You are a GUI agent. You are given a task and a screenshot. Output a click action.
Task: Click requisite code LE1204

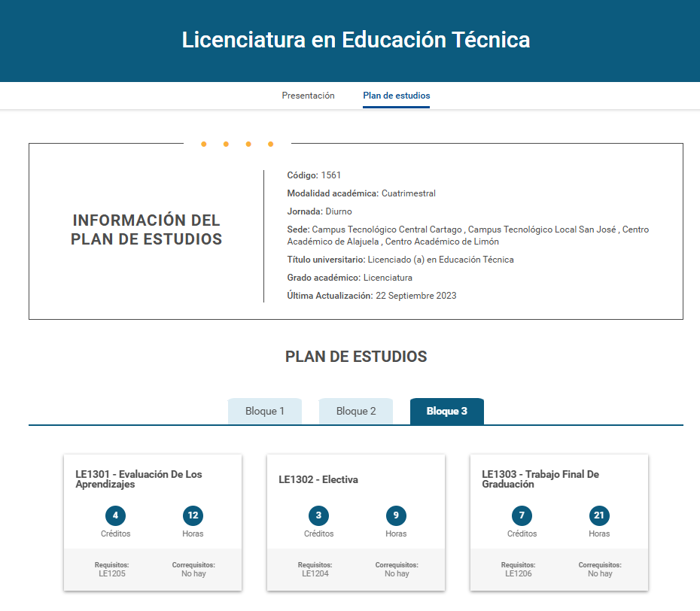[315, 573]
